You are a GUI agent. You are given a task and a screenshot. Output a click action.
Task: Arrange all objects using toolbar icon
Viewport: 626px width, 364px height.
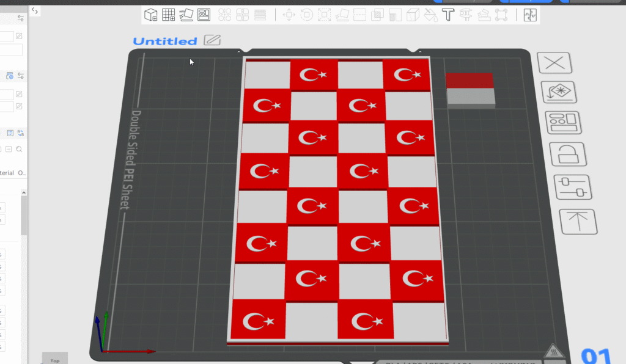(204, 15)
